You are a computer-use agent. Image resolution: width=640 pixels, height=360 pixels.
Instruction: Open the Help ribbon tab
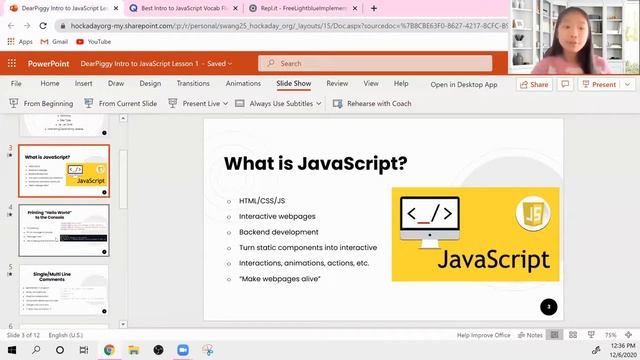tap(401, 84)
